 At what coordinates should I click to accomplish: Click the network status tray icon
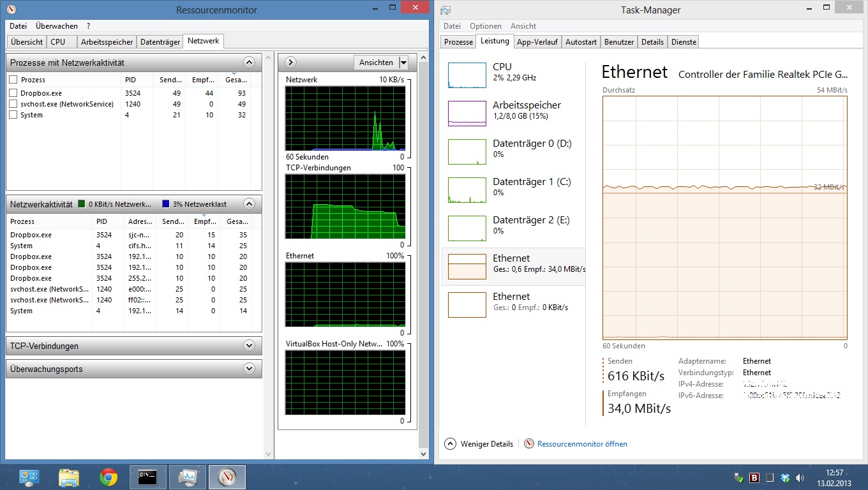coord(739,477)
